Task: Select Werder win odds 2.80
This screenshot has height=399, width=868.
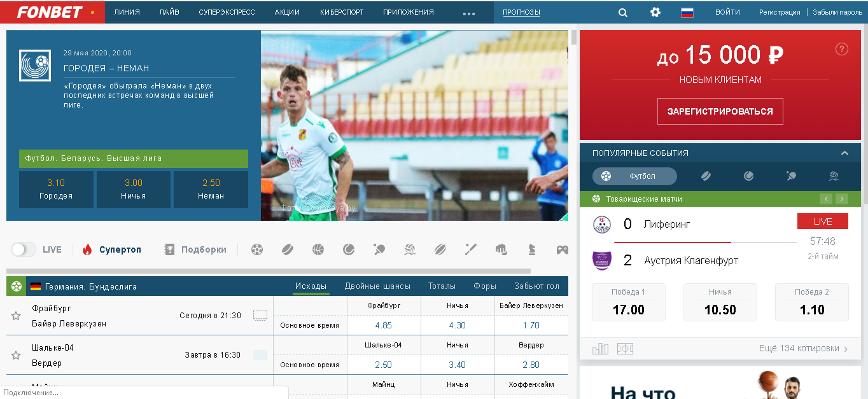Action: coord(531,365)
